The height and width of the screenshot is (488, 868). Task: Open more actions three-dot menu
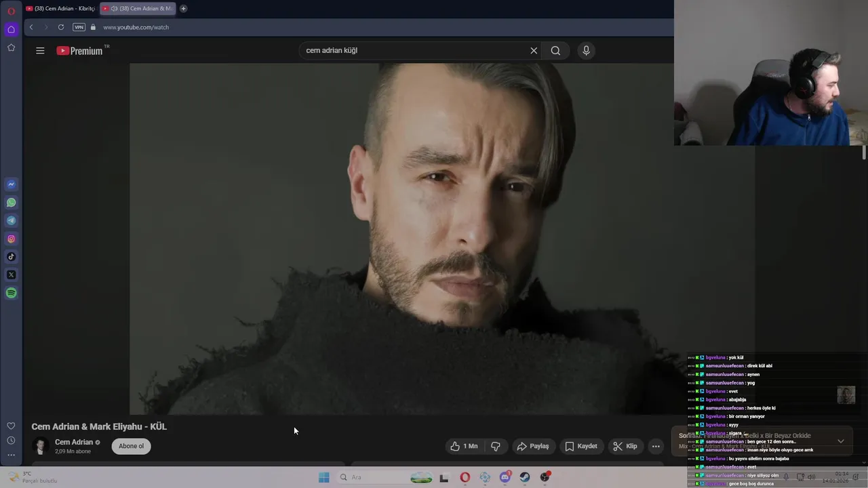[656, 446]
